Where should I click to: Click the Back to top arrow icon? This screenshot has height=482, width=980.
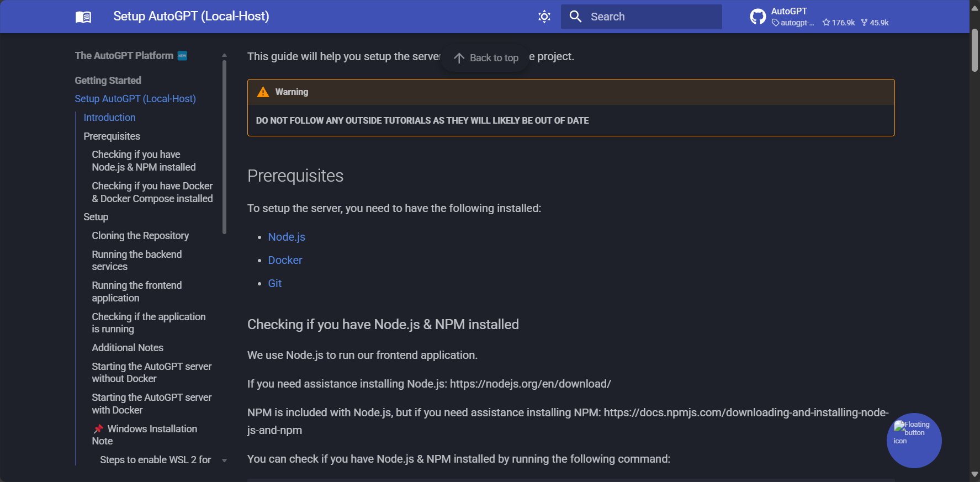click(x=459, y=58)
